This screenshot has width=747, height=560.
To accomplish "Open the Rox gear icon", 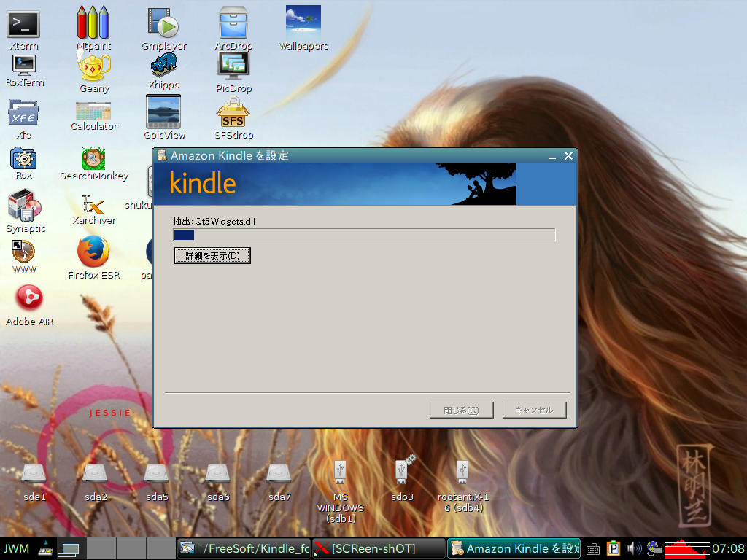I will [x=23, y=158].
